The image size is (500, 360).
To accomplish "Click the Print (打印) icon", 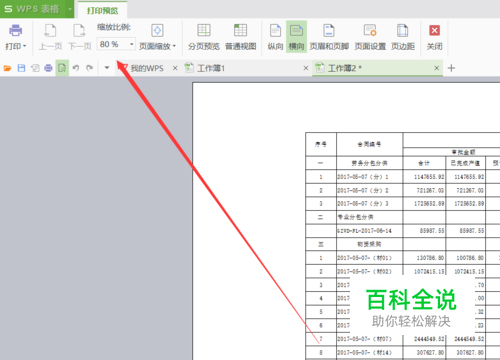I will point(15,30).
